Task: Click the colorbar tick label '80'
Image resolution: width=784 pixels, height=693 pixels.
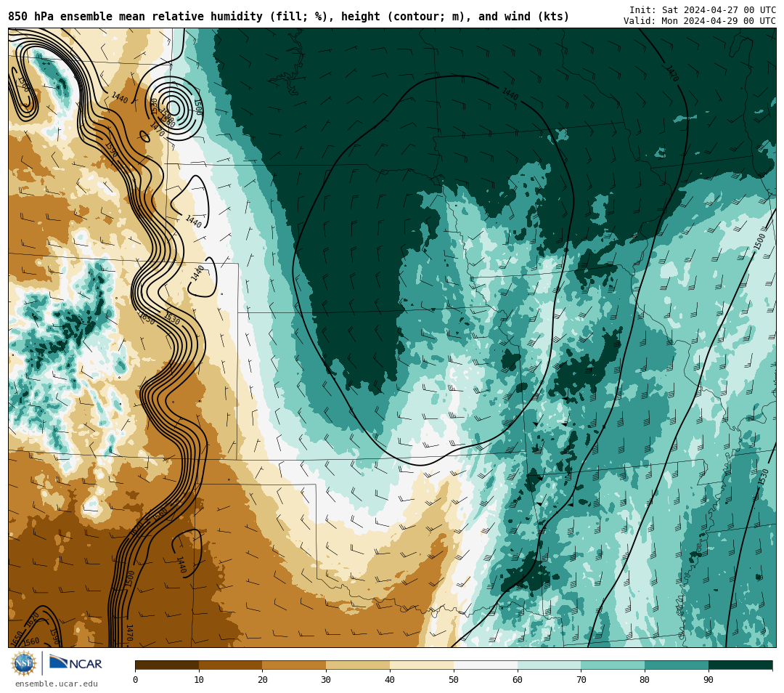Action: tap(645, 679)
